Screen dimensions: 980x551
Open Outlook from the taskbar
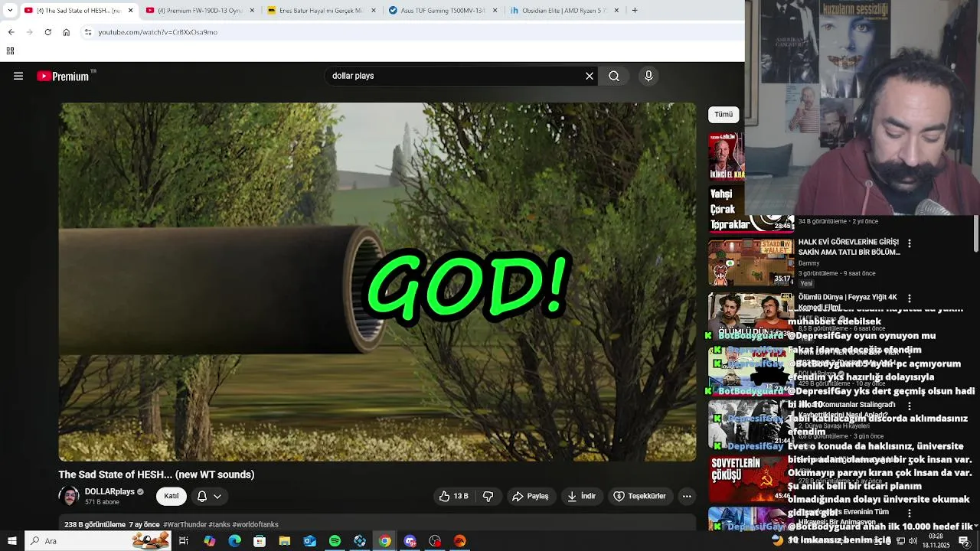click(x=309, y=541)
